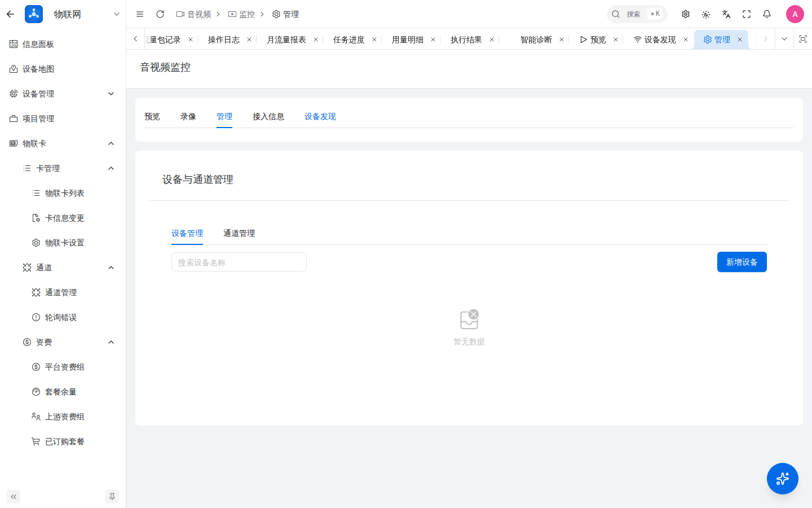
Task: Click the user avatar A
Action: pos(795,14)
